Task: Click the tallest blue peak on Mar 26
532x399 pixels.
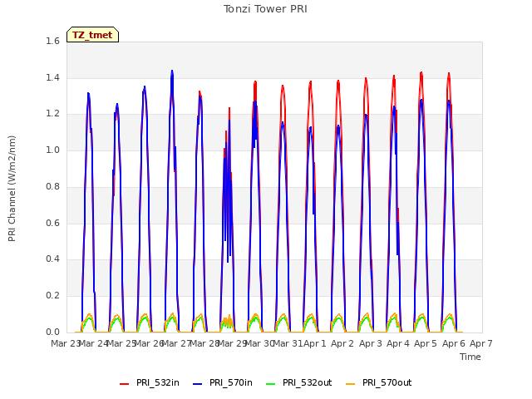Action: pyautogui.click(x=172, y=72)
